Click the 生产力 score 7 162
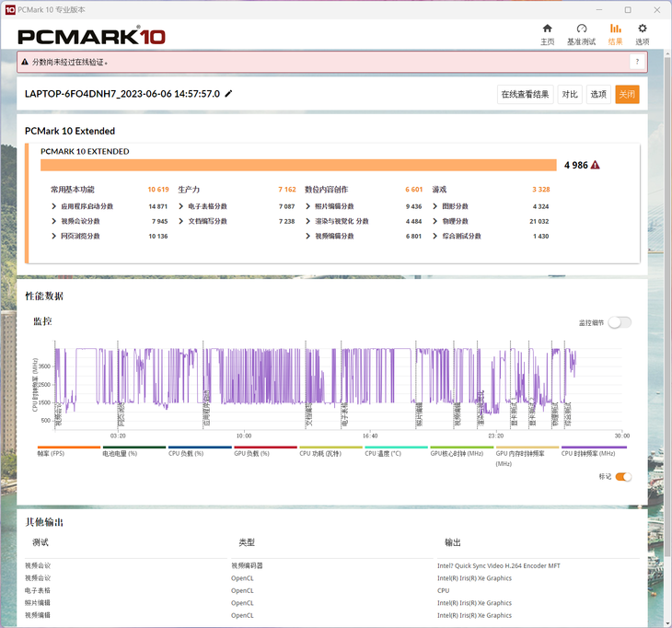The width and height of the screenshot is (672, 628). pos(287,190)
